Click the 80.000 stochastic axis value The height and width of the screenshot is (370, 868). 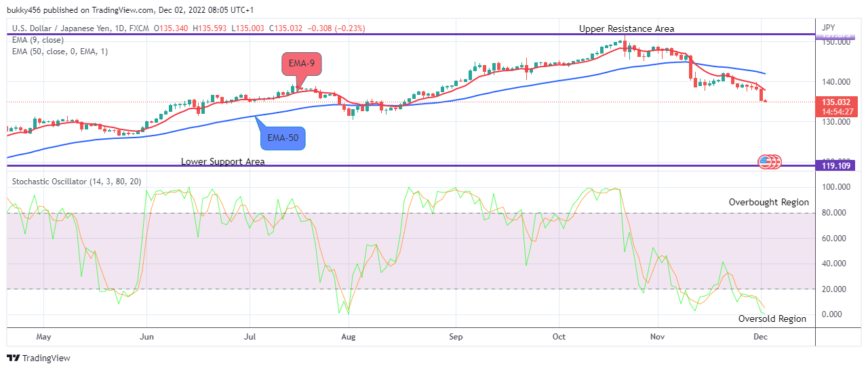[835, 213]
